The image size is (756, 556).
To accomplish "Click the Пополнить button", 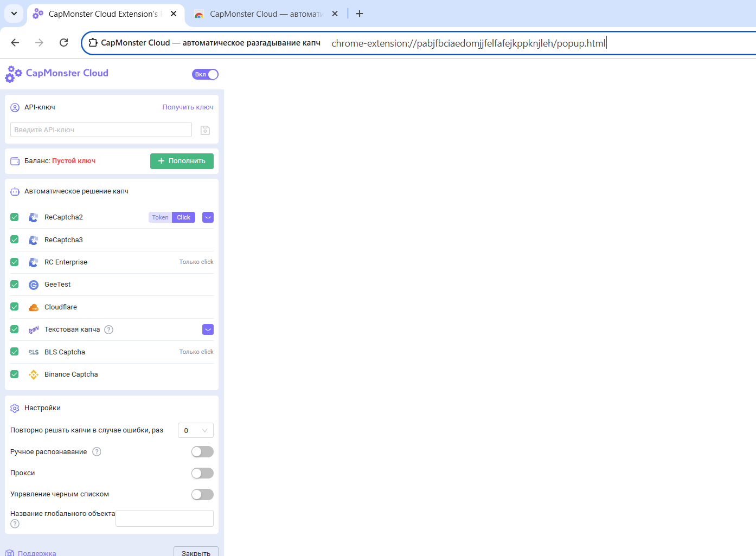I will 182,161.
